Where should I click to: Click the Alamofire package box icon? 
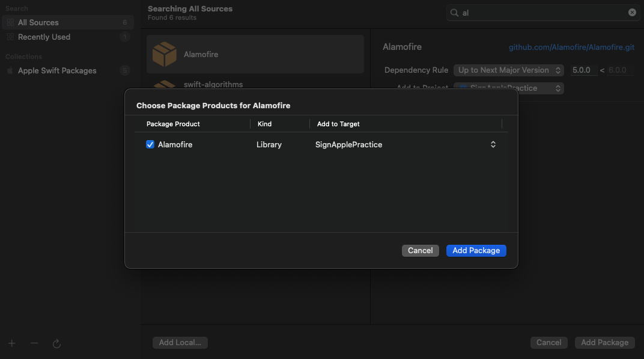(164, 54)
